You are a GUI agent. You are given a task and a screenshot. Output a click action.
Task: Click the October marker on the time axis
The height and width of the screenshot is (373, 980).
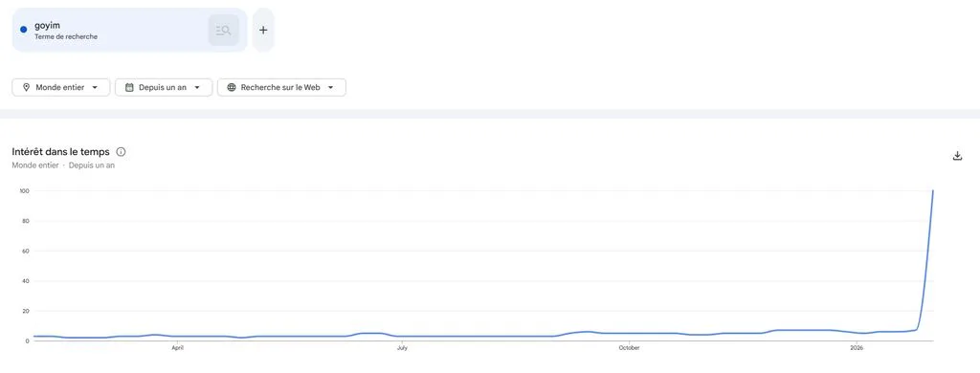629,348
